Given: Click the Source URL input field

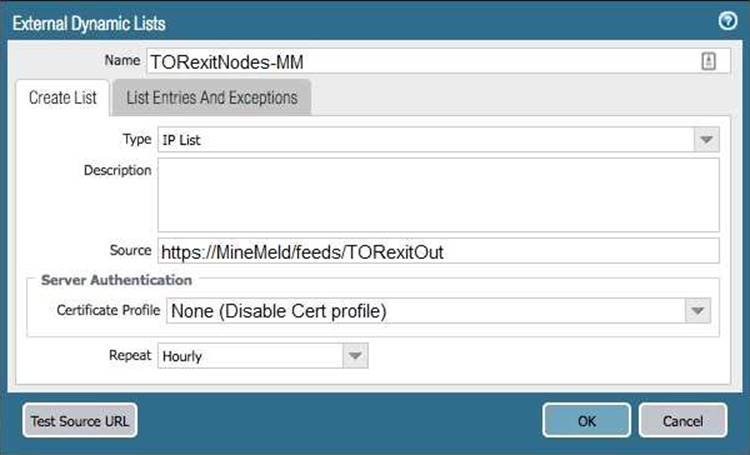Looking at the screenshot, I should point(438,252).
